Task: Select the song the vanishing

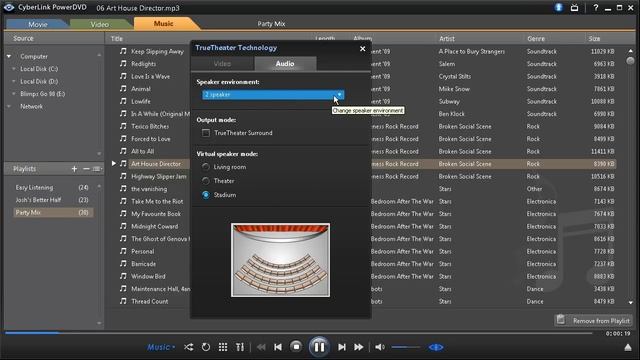Action: pos(149,189)
